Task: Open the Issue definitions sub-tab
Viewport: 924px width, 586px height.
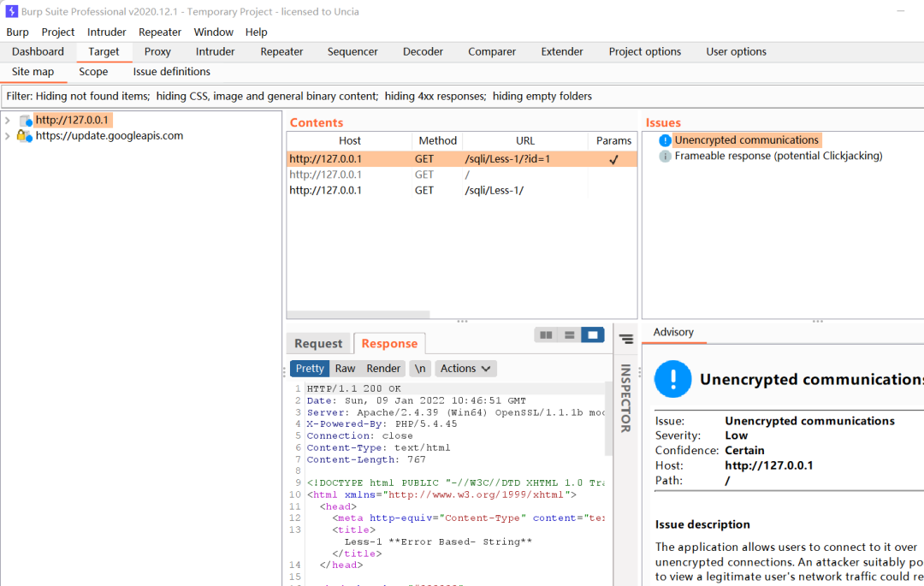Action: pyautogui.click(x=171, y=72)
